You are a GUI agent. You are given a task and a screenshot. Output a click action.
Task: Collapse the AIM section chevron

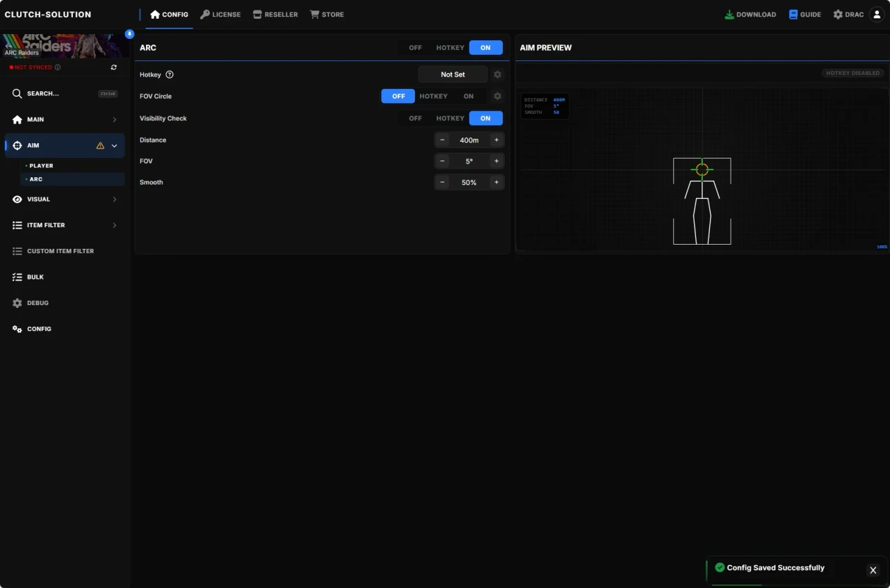pyautogui.click(x=115, y=146)
